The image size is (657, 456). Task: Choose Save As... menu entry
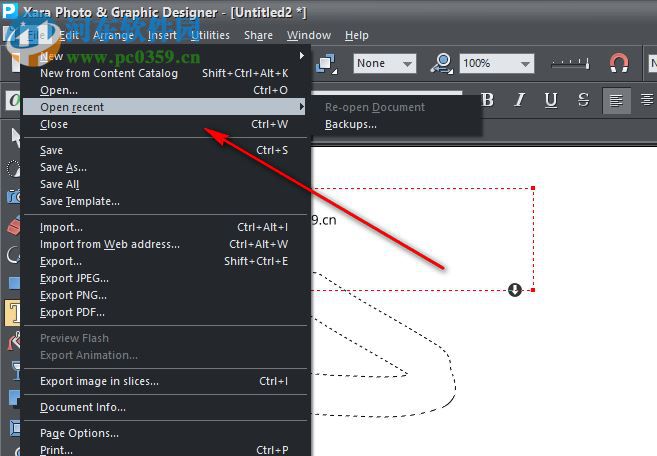(x=165, y=167)
